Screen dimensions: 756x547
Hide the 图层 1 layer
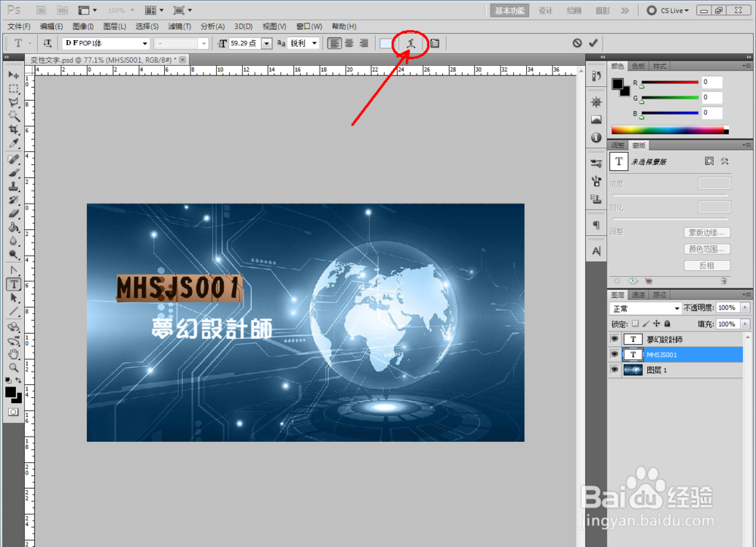614,370
